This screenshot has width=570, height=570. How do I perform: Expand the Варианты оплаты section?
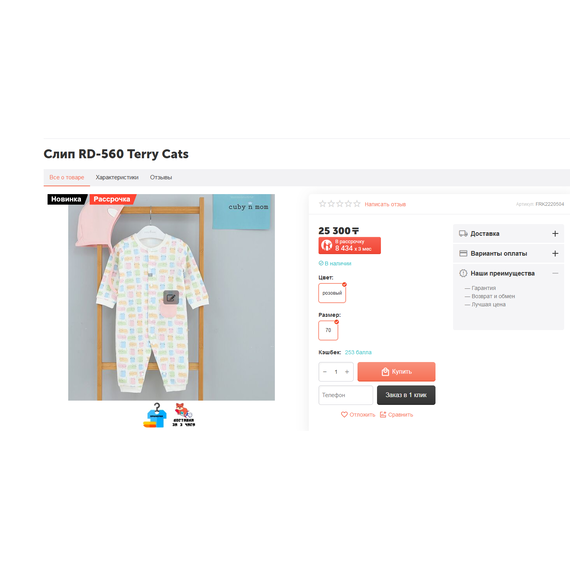[555, 253]
